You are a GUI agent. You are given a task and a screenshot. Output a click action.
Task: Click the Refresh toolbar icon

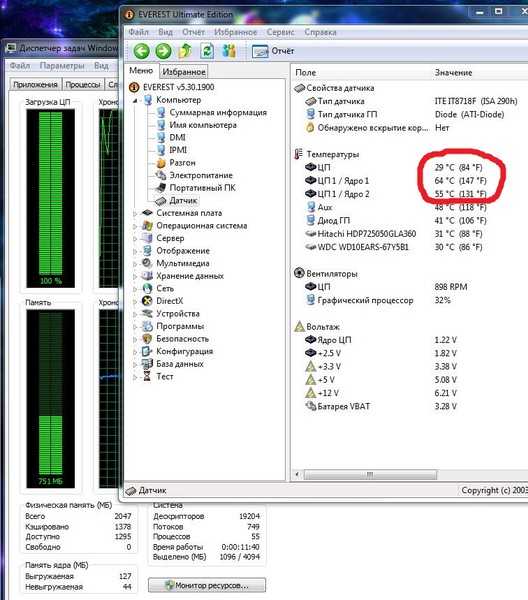[x=207, y=51]
